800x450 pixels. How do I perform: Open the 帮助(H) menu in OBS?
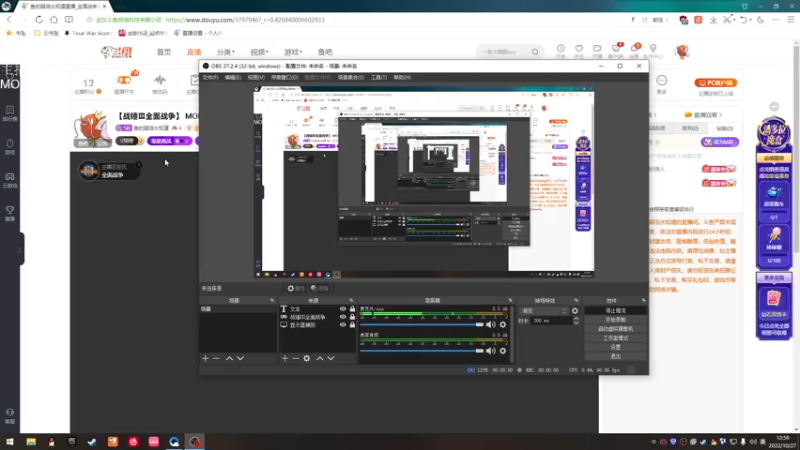pyautogui.click(x=402, y=78)
